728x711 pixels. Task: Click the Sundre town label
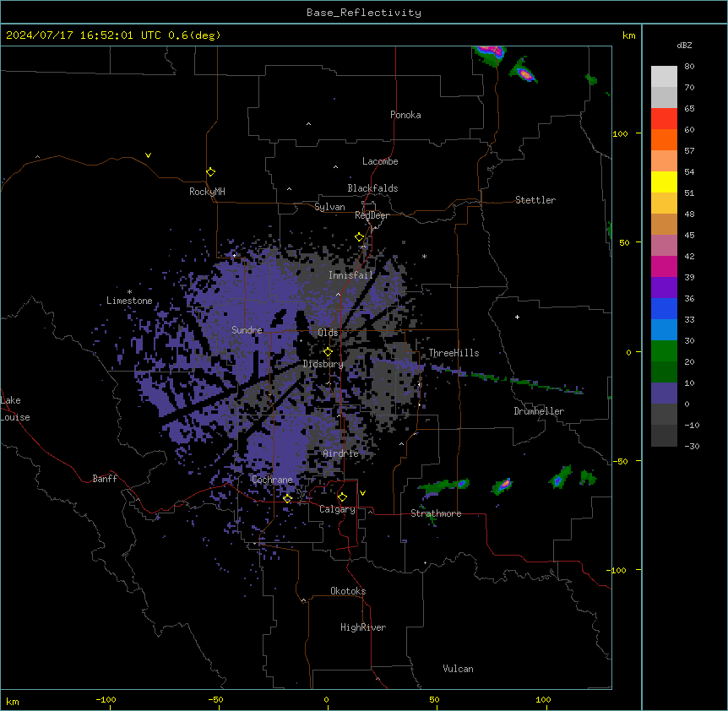click(247, 330)
